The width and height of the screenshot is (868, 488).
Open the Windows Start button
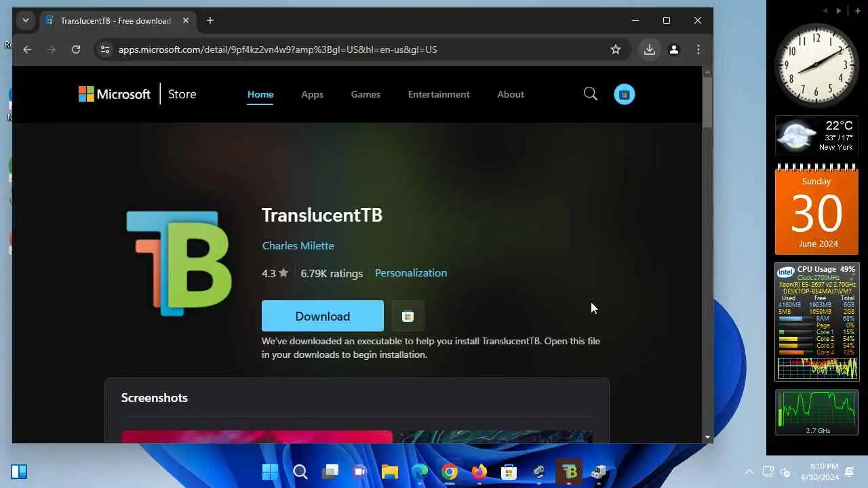[270, 472]
